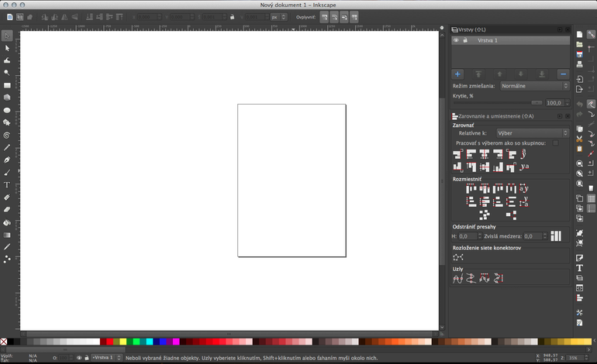Click raise layer to top button
This screenshot has height=364, width=597.
point(478,74)
